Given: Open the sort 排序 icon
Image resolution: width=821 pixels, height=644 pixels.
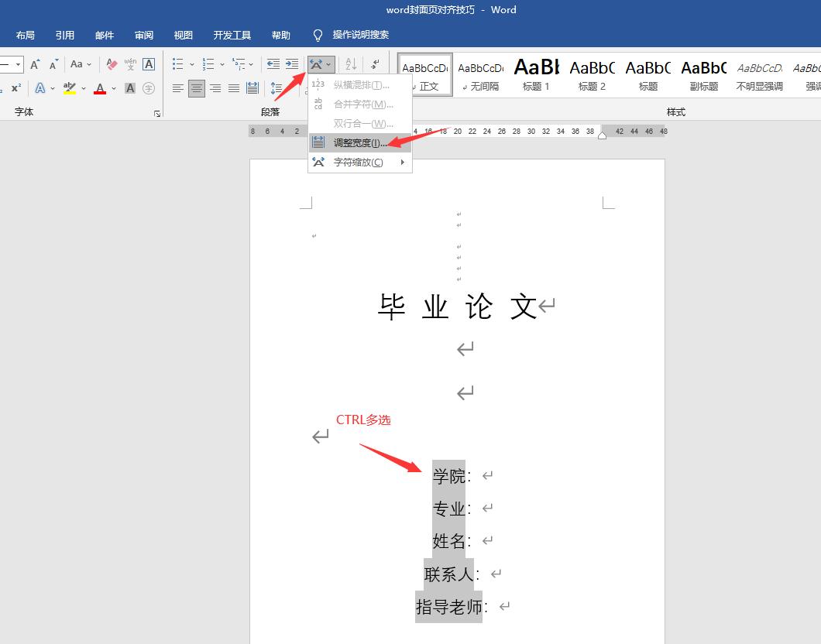Looking at the screenshot, I should pyautogui.click(x=350, y=63).
